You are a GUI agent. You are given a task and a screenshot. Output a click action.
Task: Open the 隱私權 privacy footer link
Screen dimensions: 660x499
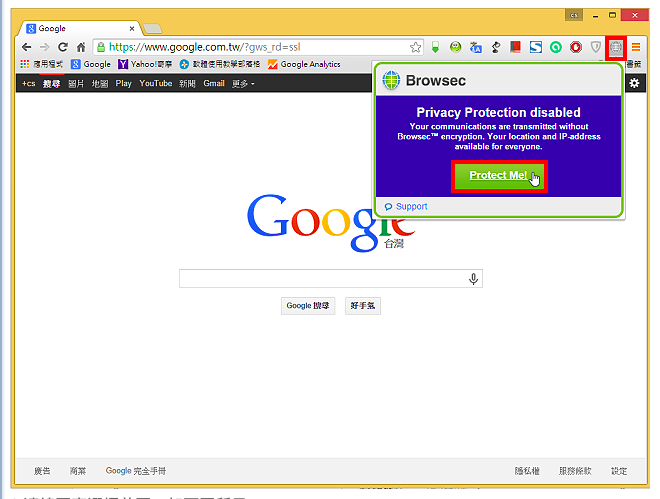[x=527, y=471]
